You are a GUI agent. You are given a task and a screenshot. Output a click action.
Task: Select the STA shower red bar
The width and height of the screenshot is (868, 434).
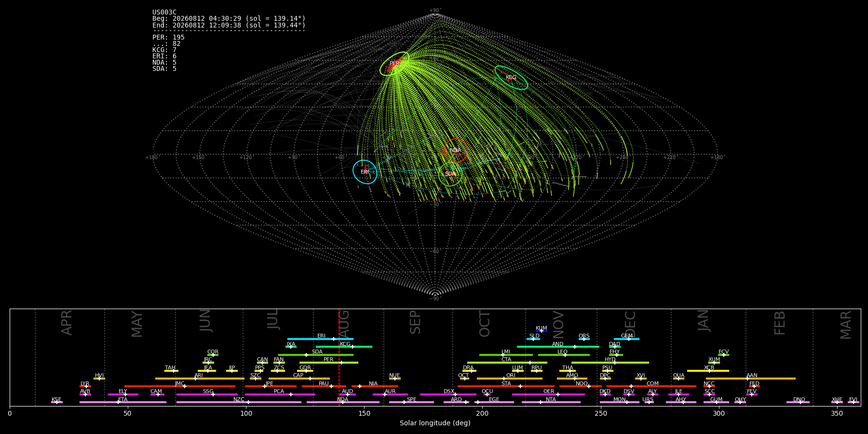tap(506, 386)
